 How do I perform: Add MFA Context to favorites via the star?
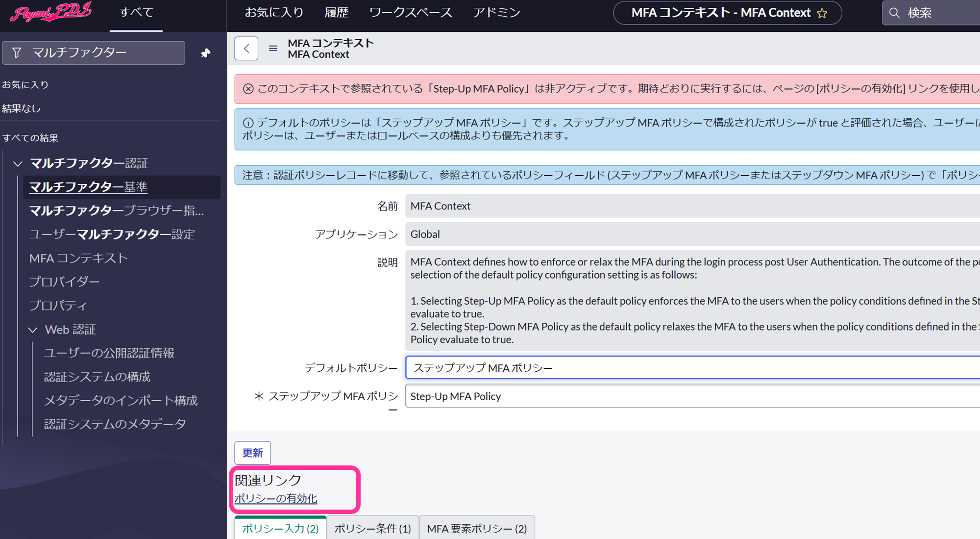tap(822, 13)
